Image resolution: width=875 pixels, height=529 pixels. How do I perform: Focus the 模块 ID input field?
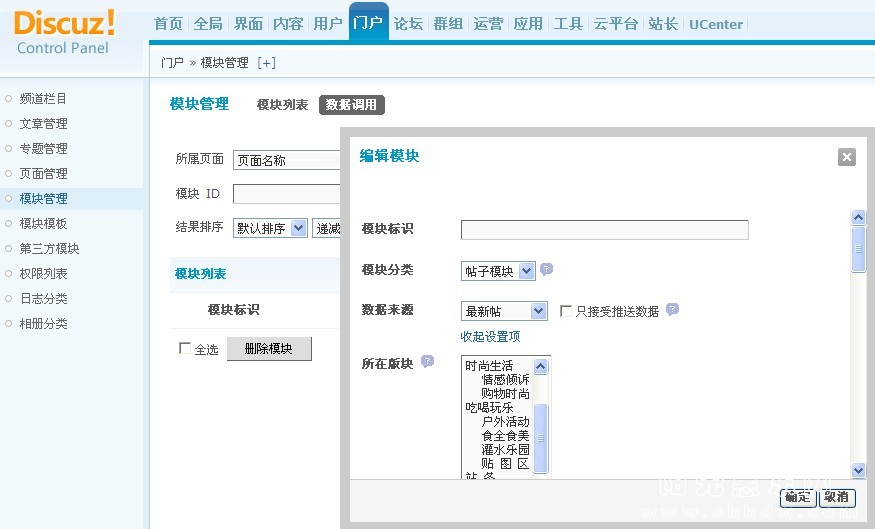click(286, 194)
